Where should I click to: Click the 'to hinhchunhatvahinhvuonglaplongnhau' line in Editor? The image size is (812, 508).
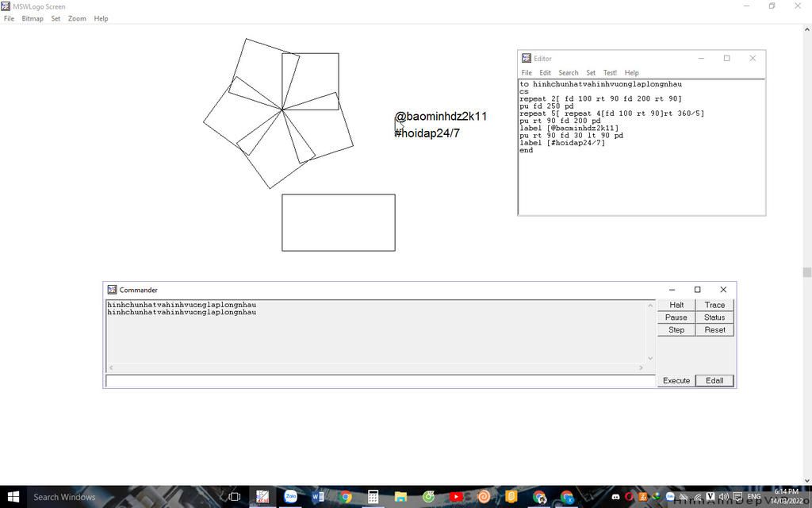point(601,84)
